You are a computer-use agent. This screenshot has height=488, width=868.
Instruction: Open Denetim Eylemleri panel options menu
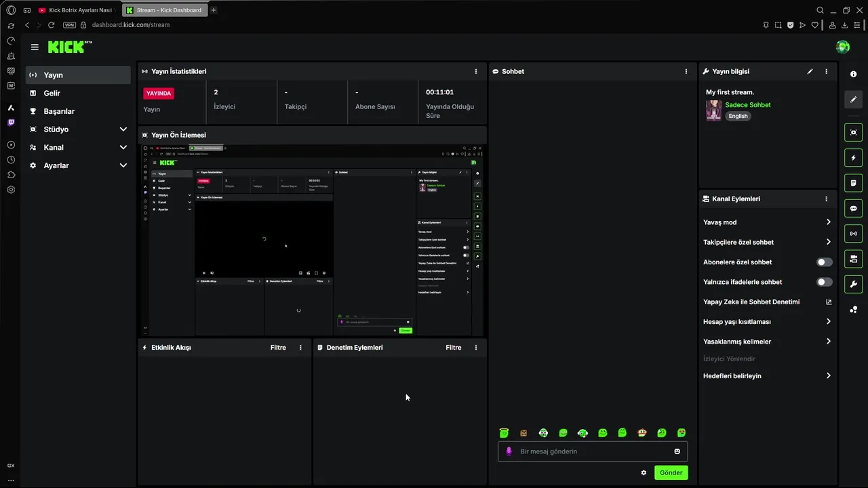coord(476,348)
